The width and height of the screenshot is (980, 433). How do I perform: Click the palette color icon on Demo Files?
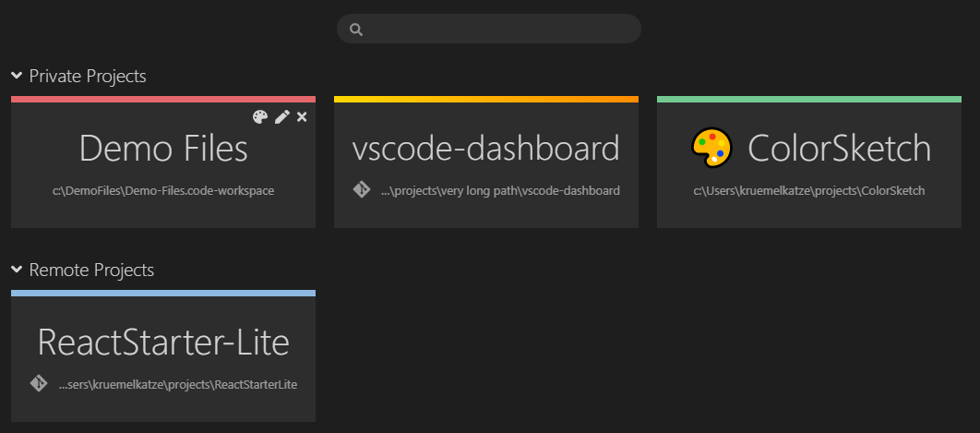click(260, 117)
